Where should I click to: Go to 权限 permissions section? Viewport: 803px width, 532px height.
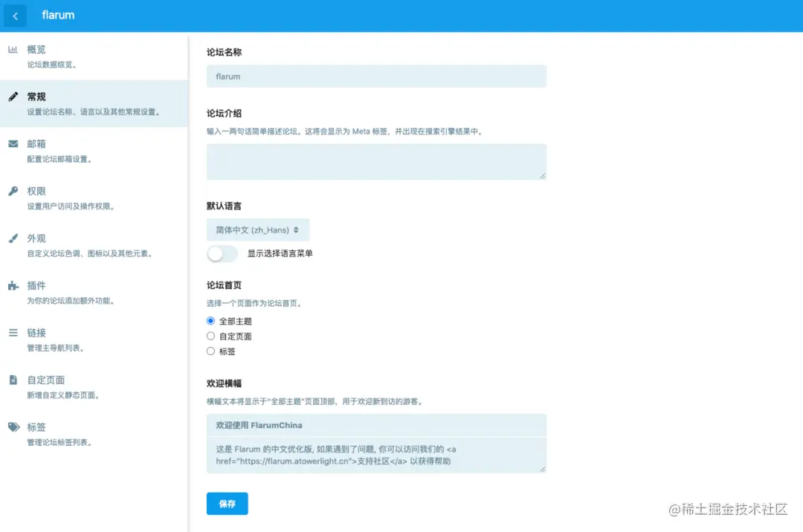coord(94,198)
